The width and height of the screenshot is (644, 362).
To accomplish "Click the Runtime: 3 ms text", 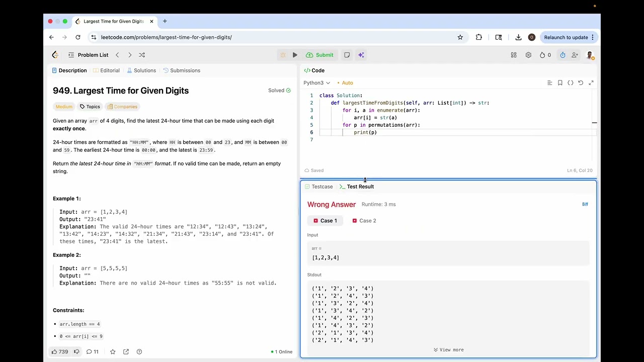I will 378,205.
